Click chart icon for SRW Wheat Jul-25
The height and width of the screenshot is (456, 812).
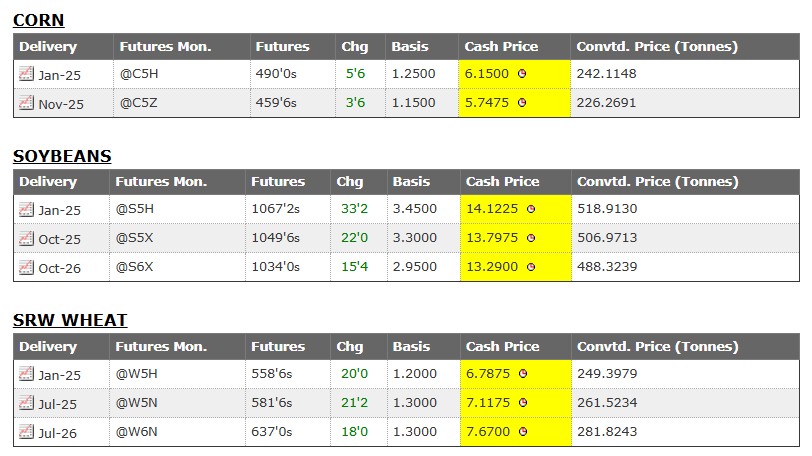26,403
